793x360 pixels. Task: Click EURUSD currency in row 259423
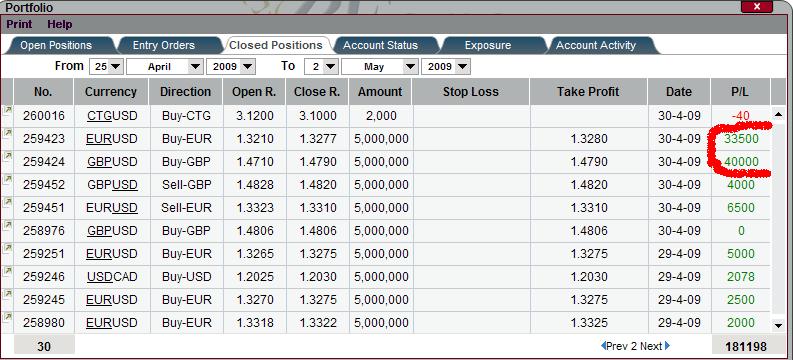(x=112, y=139)
